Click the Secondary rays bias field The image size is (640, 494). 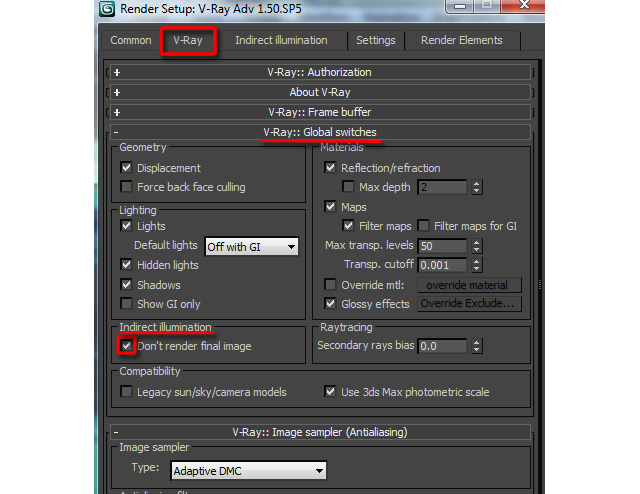tap(442, 346)
